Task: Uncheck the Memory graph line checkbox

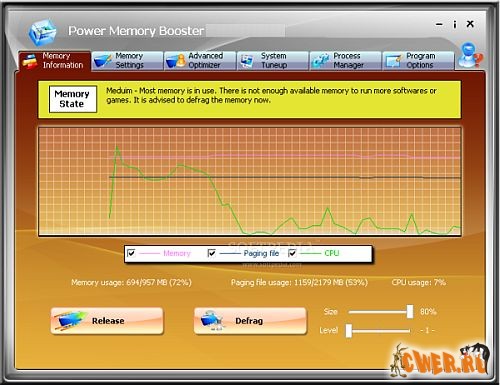Action: [131, 253]
